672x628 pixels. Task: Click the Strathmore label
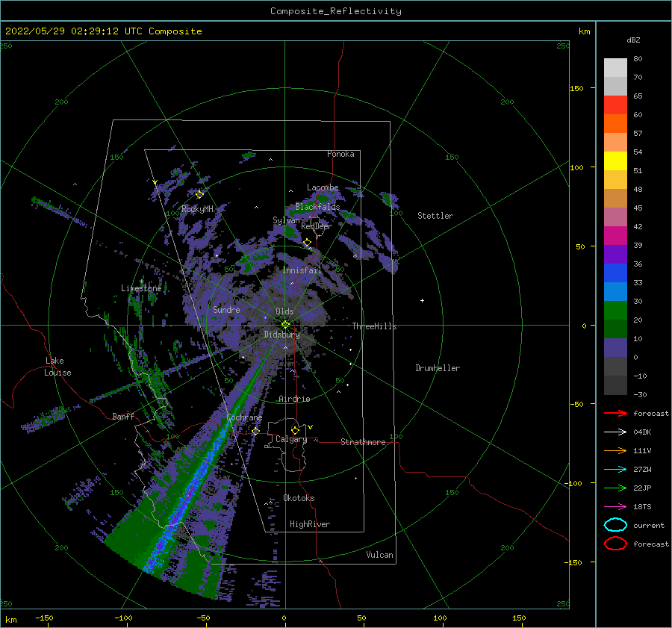pos(363,442)
